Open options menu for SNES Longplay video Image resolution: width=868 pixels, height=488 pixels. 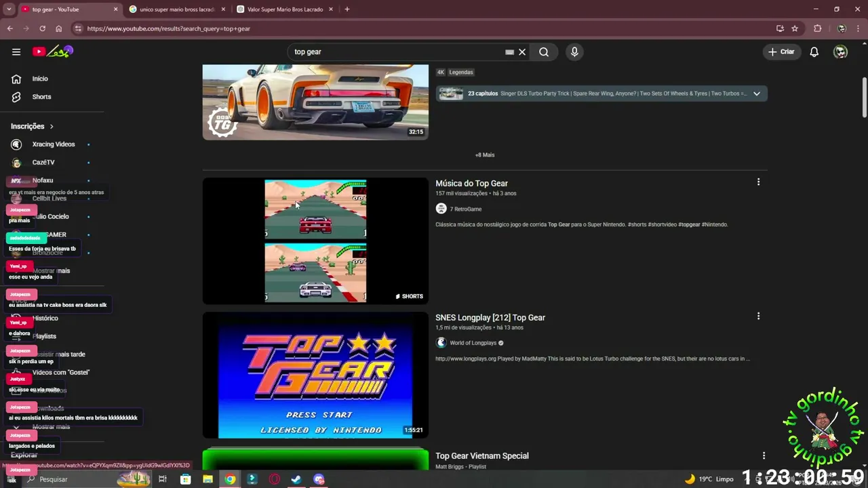pos(758,316)
